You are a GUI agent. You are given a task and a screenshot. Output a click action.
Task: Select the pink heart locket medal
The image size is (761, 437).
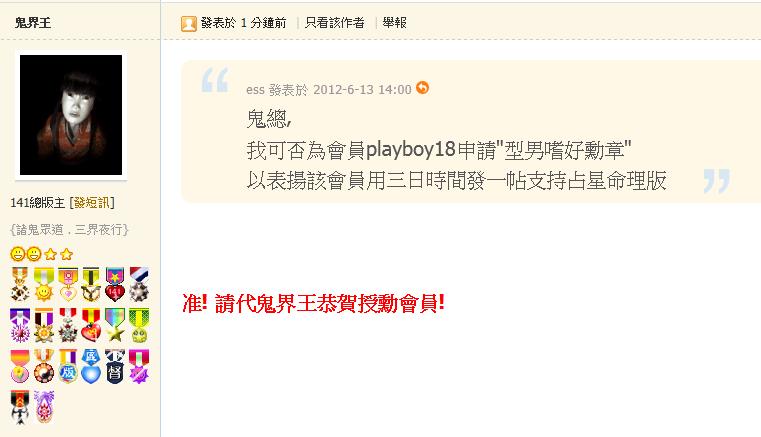(x=67, y=284)
